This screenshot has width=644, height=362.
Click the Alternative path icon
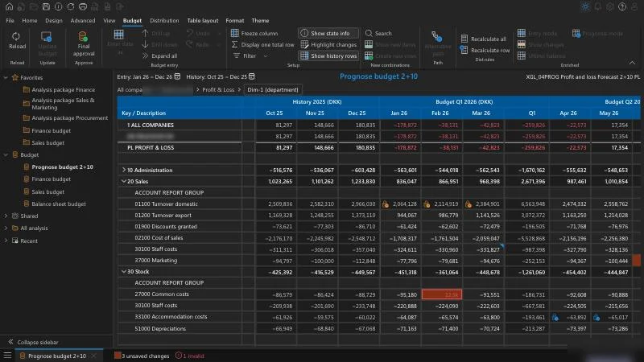[437, 36]
